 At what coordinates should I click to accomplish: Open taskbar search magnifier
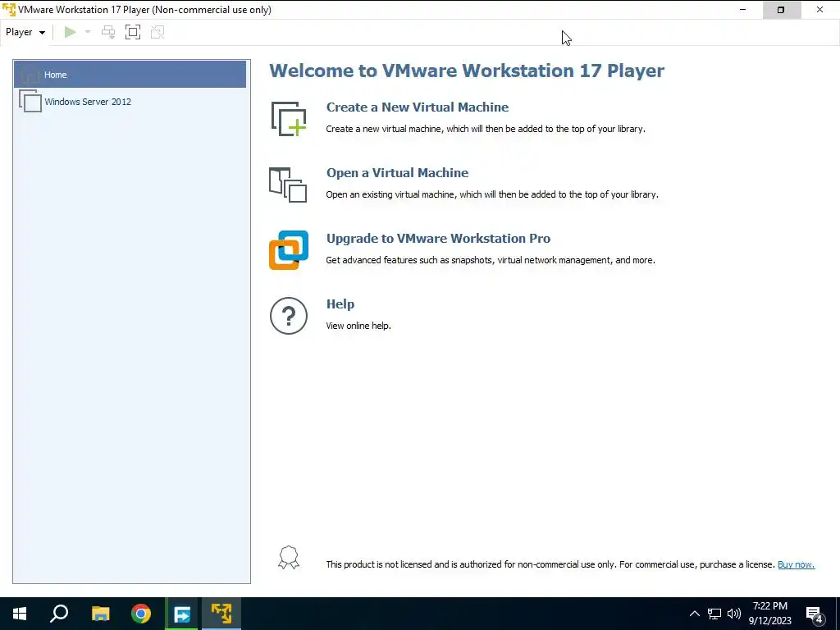pos(59,614)
